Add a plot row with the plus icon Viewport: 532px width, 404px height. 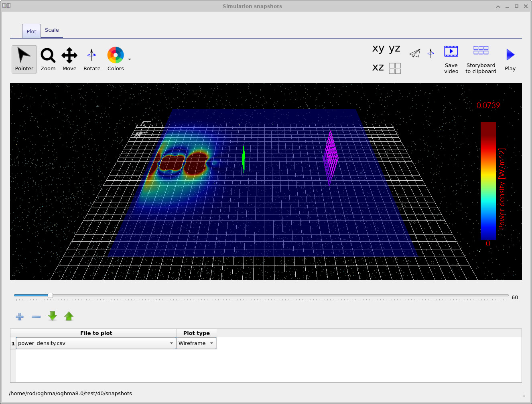tap(19, 316)
